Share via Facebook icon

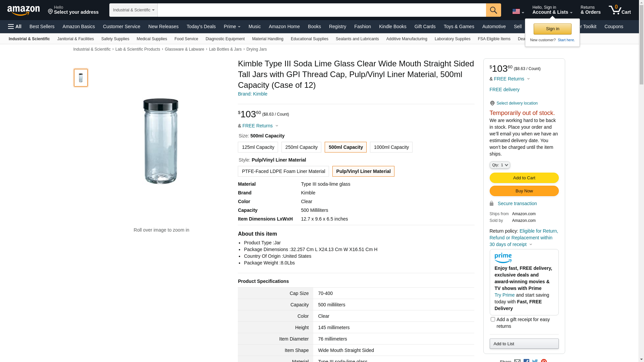(526, 360)
